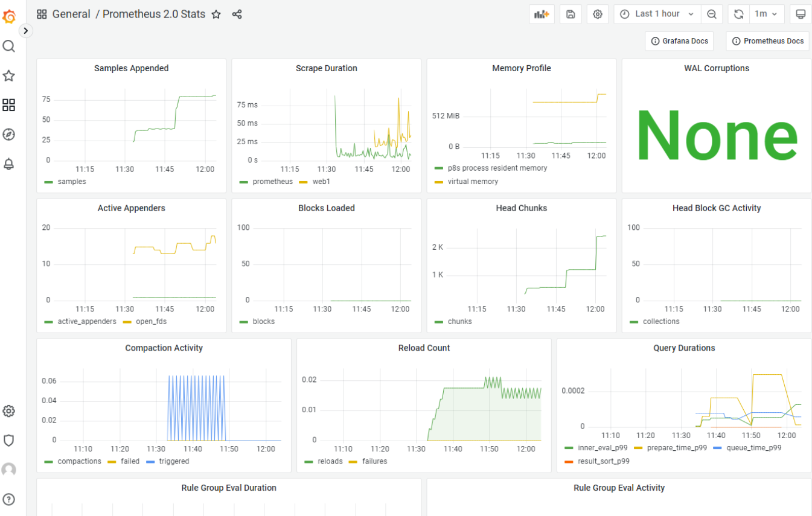Open Query Durations panel title menu

click(684, 348)
